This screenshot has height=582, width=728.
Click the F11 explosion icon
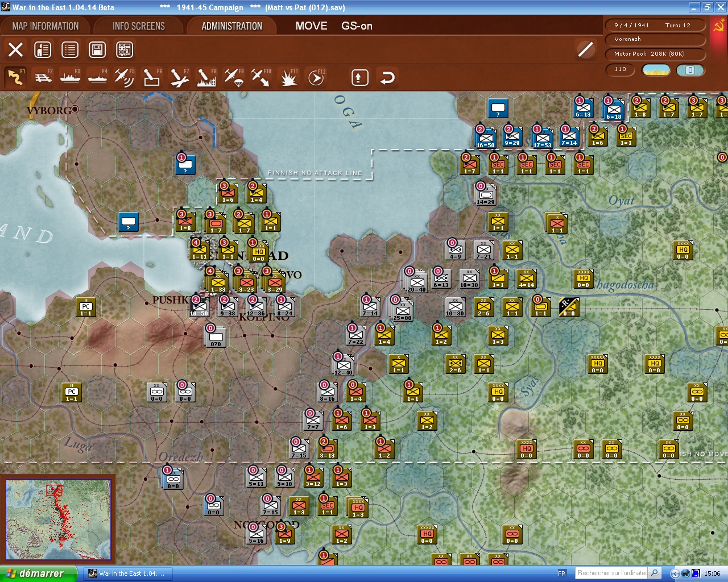click(288, 77)
